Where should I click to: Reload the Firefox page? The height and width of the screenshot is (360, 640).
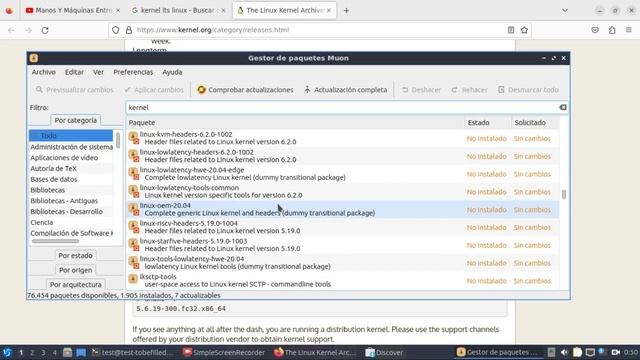[45, 30]
